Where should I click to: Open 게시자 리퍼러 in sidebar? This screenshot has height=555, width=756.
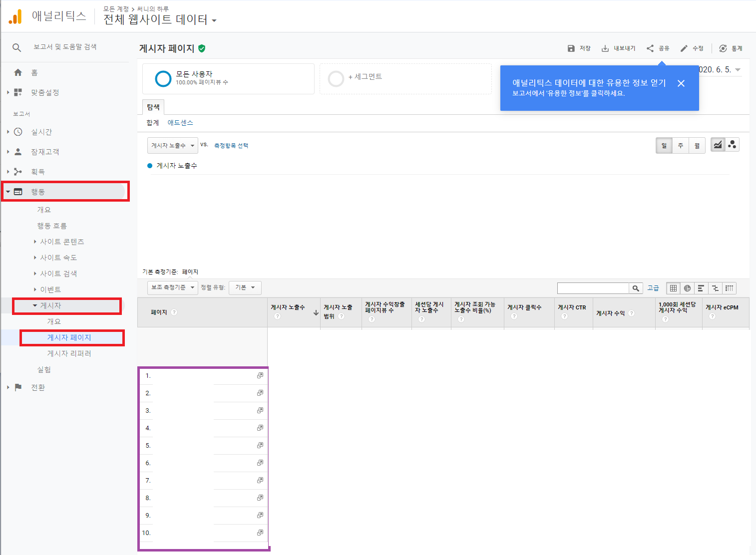69,353
